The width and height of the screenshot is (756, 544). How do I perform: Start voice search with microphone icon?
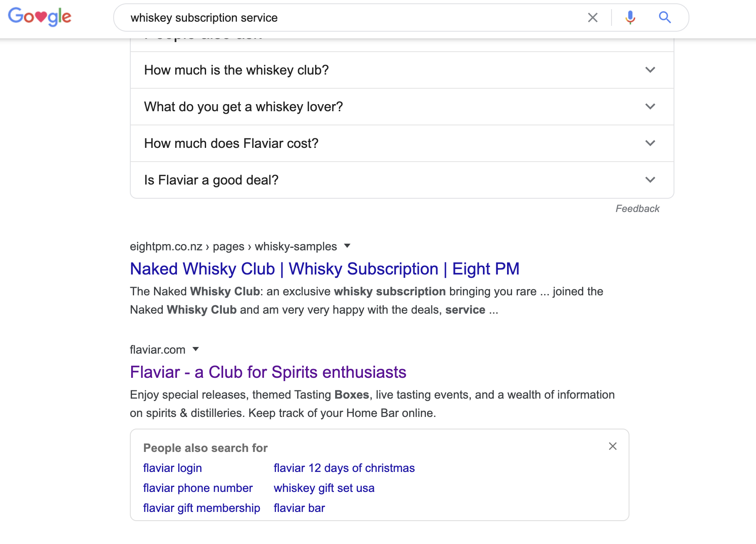pos(630,17)
